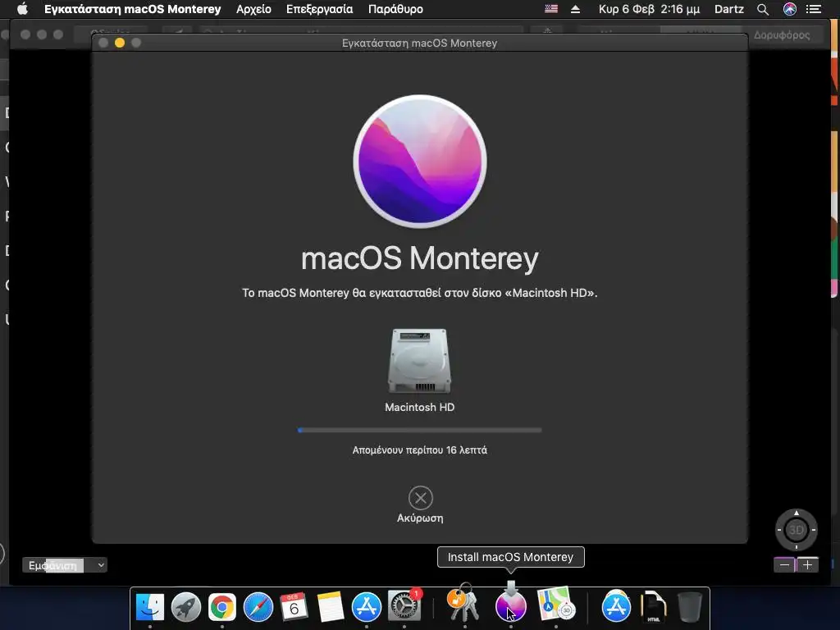Open Launchpad rocket icon in Dock
The width and height of the screenshot is (840, 630).
coord(186,606)
